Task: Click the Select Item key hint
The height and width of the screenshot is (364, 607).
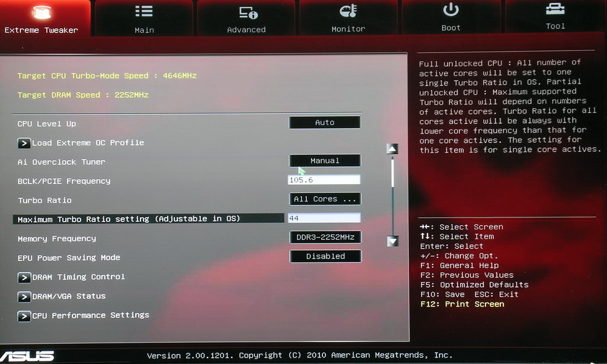Action: click(457, 236)
